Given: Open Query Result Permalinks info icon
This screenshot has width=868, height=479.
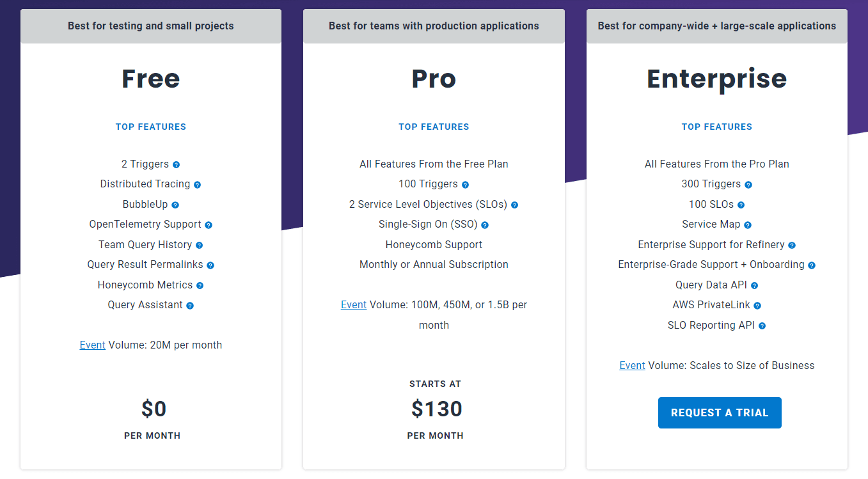Looking at the screenshot, I should pyautogui.click(x=210, y=265).
